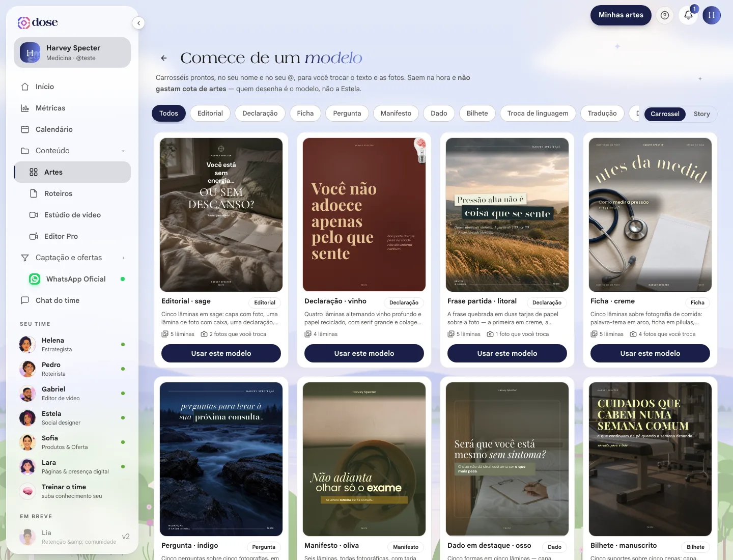Click the Editor Pro icon
Viewport: 733px width, 560px height.
[x=34, y=236]
